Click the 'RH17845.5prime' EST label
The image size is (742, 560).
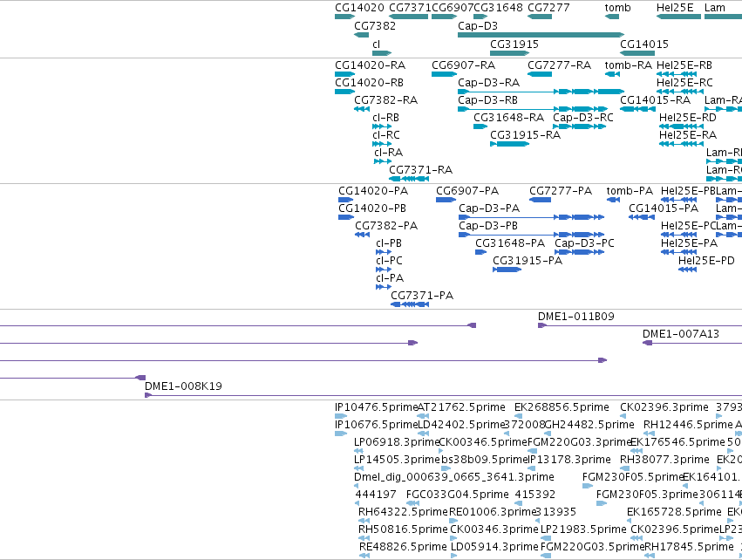coord(689,547)
